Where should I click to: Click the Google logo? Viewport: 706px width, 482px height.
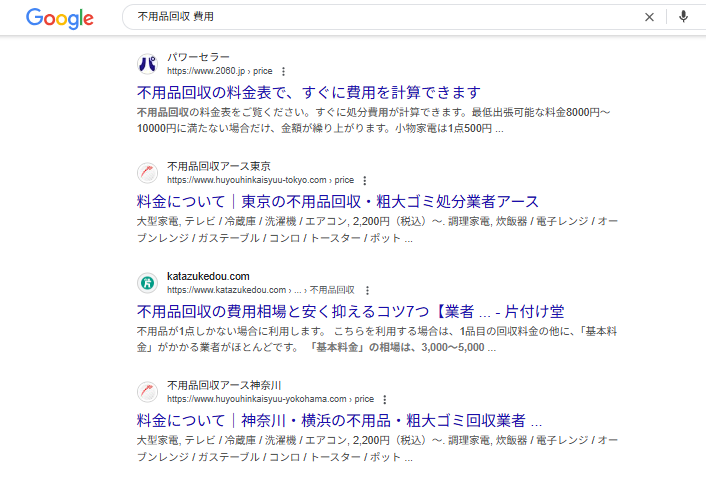click(60, 18)
